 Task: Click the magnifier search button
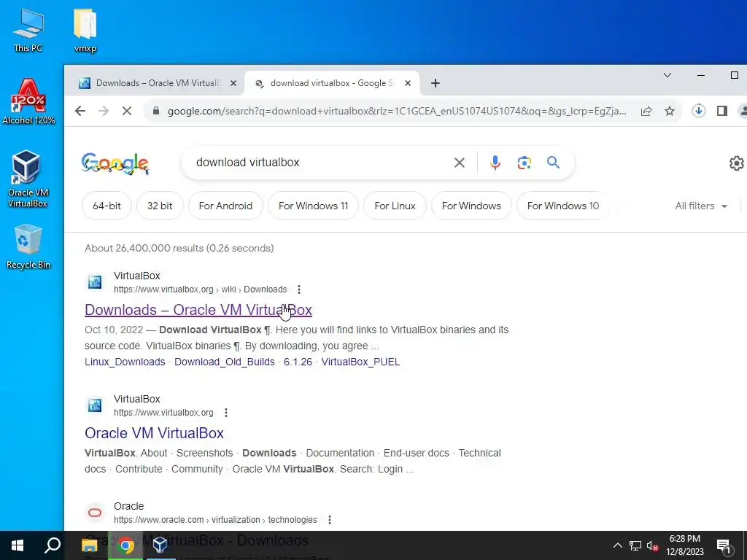(553, 163)
